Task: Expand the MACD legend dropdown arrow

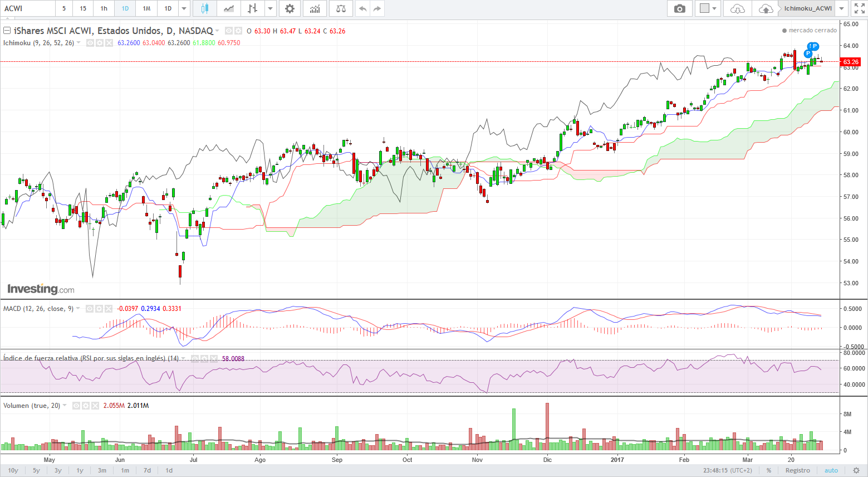Action: point(78,309)
